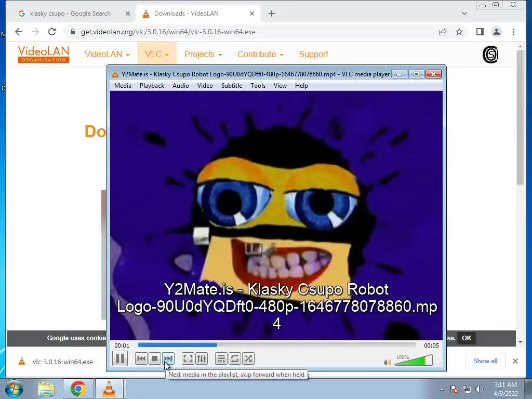Screen dimensions: 532x399
Task: Open a new Chrome tab
Action: coord(271,14)
